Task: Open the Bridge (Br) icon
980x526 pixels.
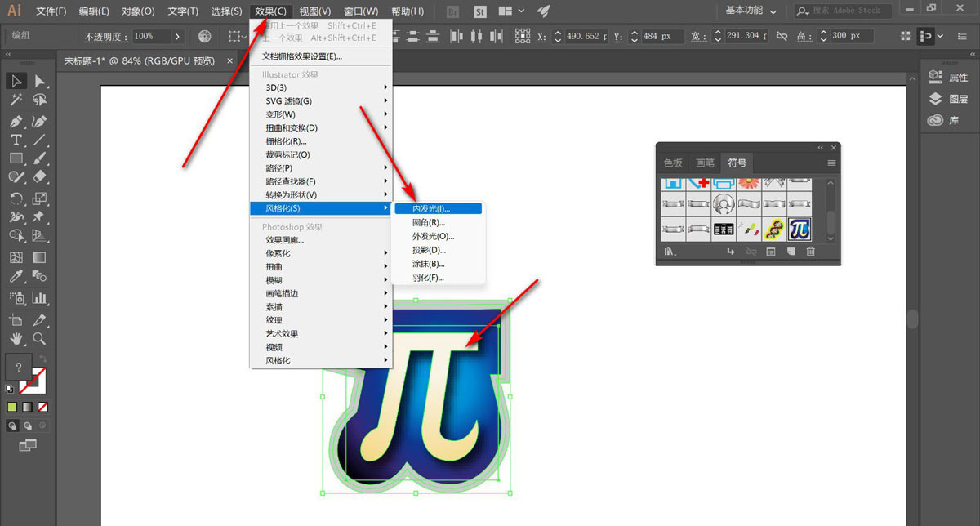Action: coord(453,11)
